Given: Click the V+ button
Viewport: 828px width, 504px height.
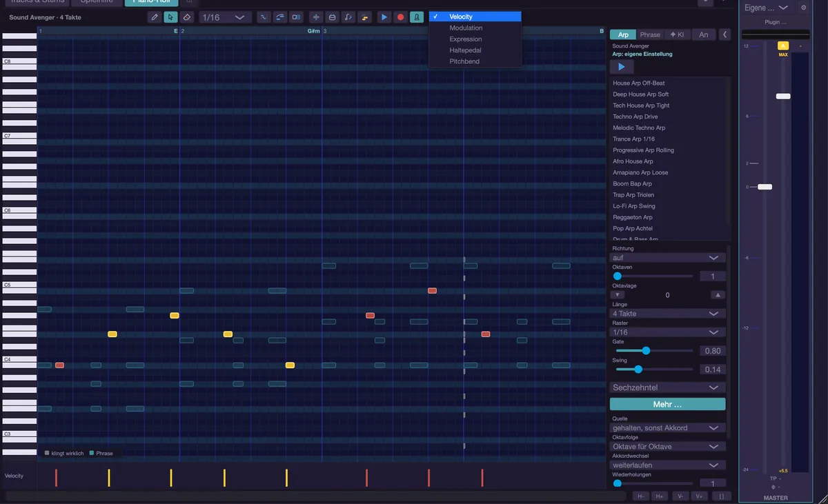Looking at the screenshot, I should point(699,496).
